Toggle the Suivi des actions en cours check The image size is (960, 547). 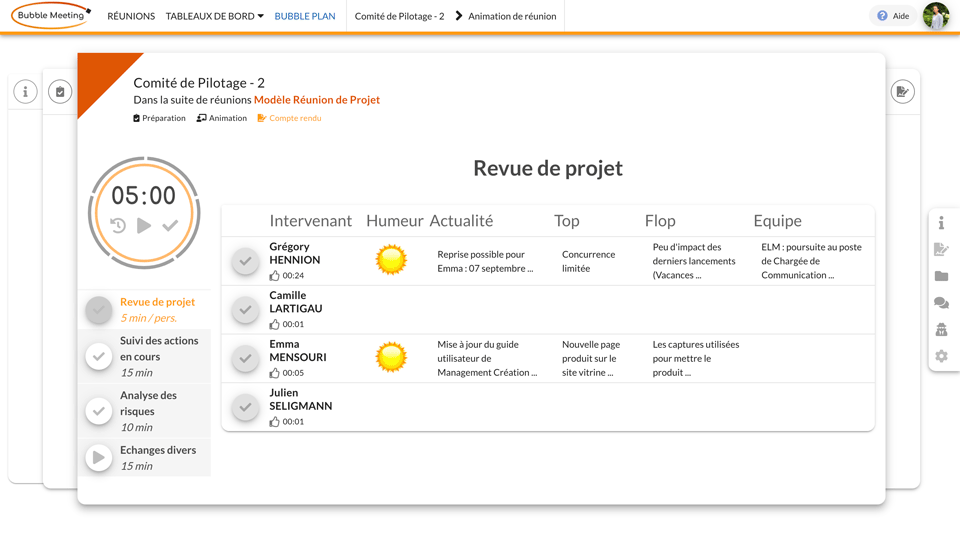[x=99, y=356]
